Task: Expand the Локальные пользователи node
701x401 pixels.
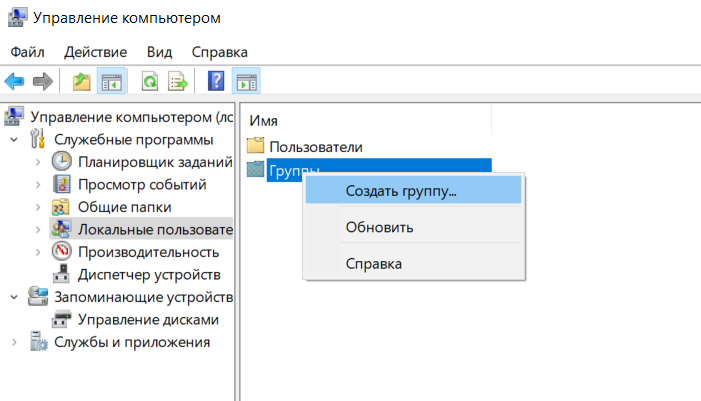Action: coord(38,230)
